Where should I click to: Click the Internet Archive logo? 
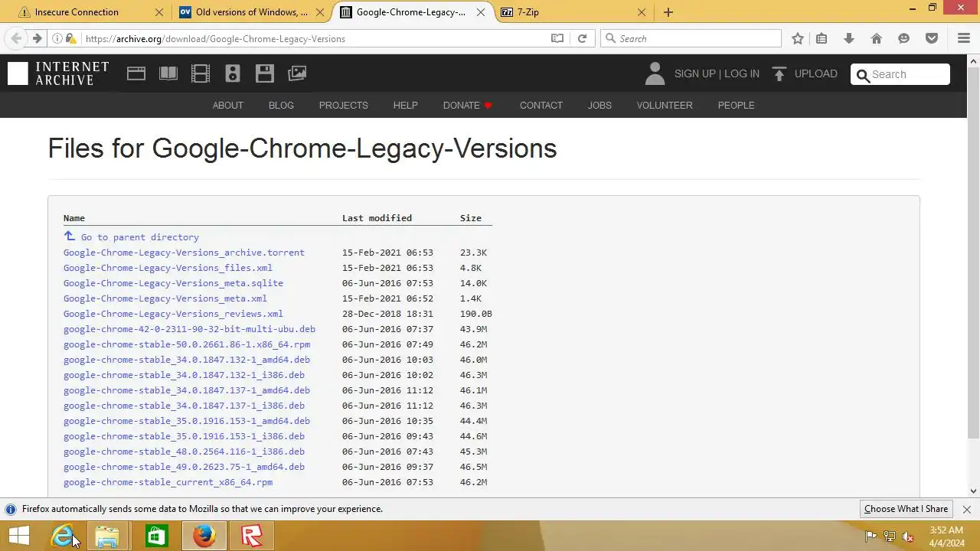click(x=58, y=73)
